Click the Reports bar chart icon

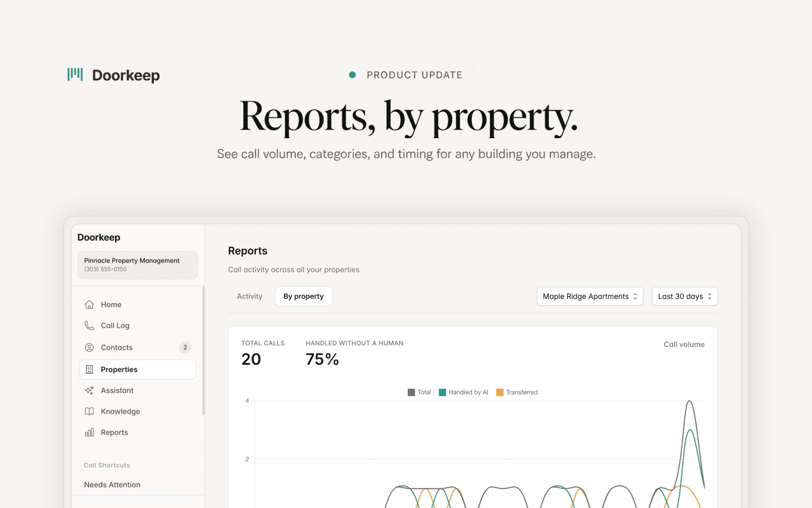coord(89,432)
